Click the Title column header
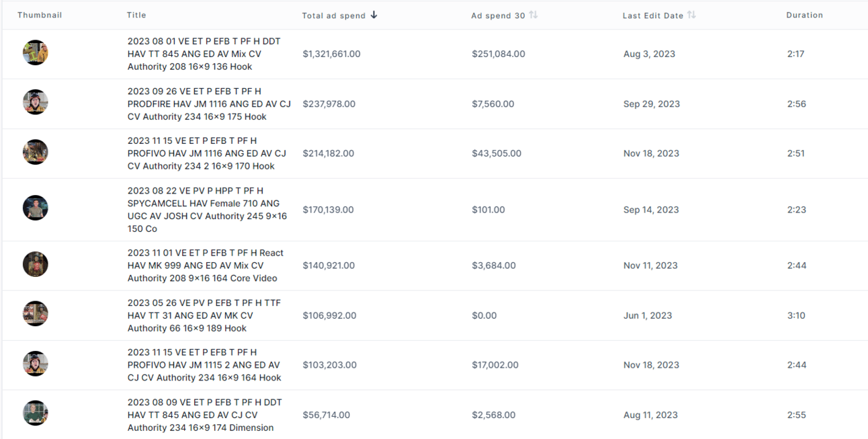The height and width of the screenshot is (439, 868). (136, 15)
